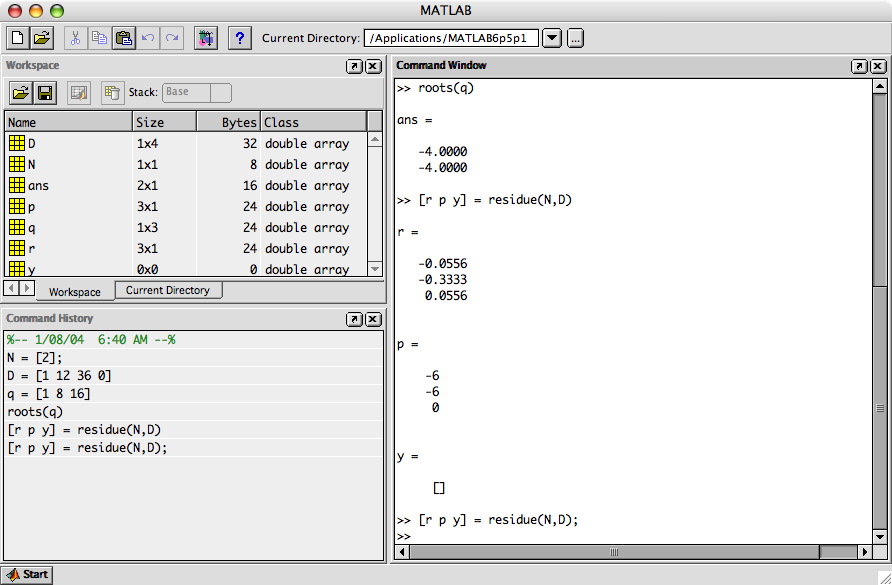
Task: Undock the Command History panel
Action: click(354, 319)
